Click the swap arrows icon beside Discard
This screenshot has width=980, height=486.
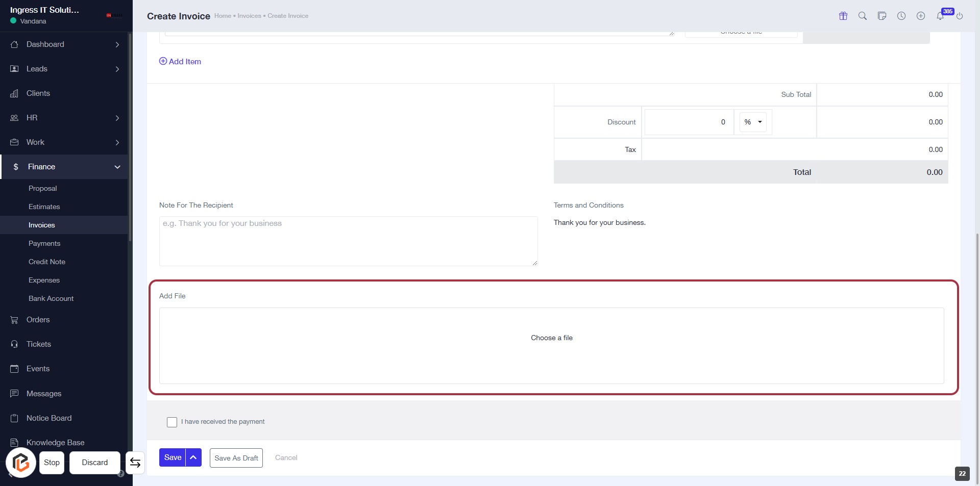135,463
